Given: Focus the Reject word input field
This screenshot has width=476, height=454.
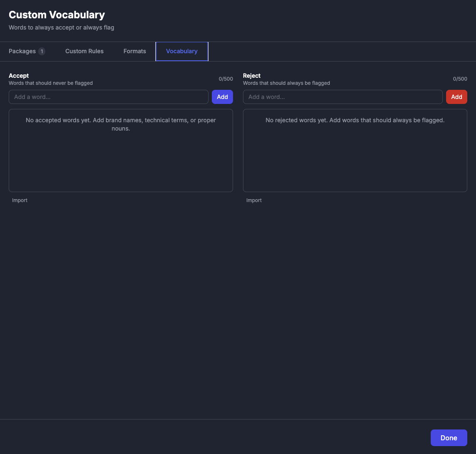Looking at the screenshot, I should tap(343, 97).
